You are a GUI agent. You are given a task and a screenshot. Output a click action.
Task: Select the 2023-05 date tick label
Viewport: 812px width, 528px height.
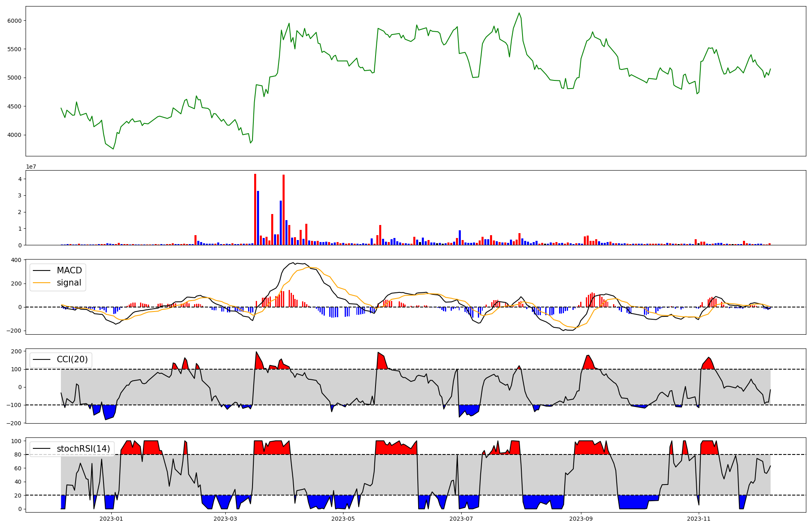coord(343,519)
